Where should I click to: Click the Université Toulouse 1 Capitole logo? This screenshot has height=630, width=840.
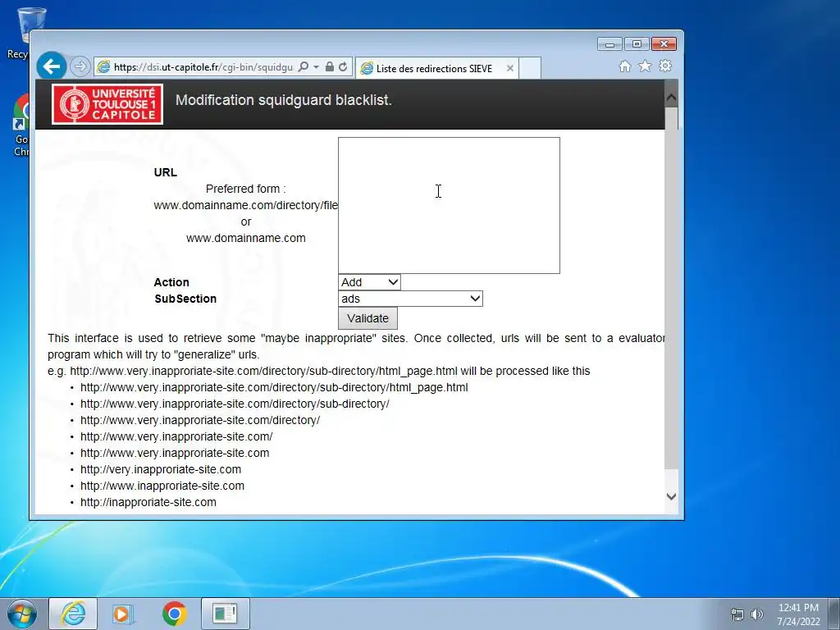click(107, 104)
